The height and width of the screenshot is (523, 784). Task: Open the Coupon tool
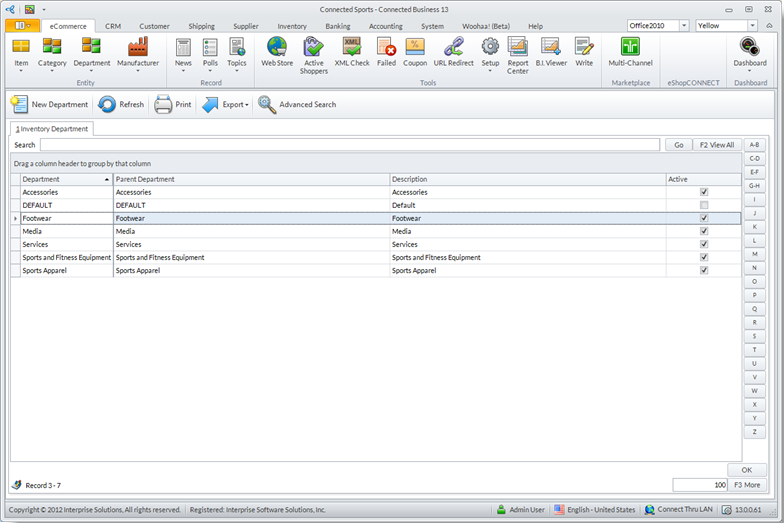coord(415,52)
